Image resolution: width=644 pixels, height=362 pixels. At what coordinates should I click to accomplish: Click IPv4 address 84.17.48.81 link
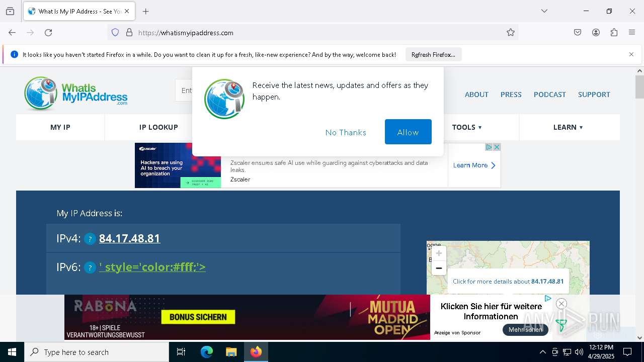pos(129,238)
